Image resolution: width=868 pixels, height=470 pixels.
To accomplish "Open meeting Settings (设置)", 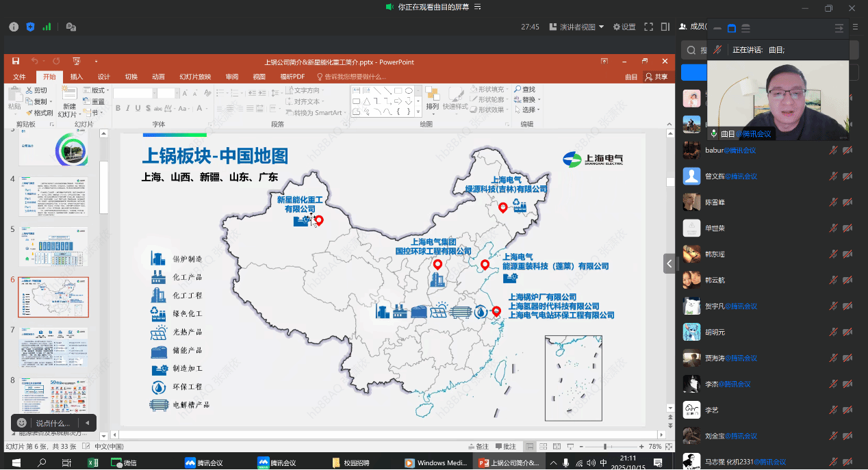I will coord(624,27).
